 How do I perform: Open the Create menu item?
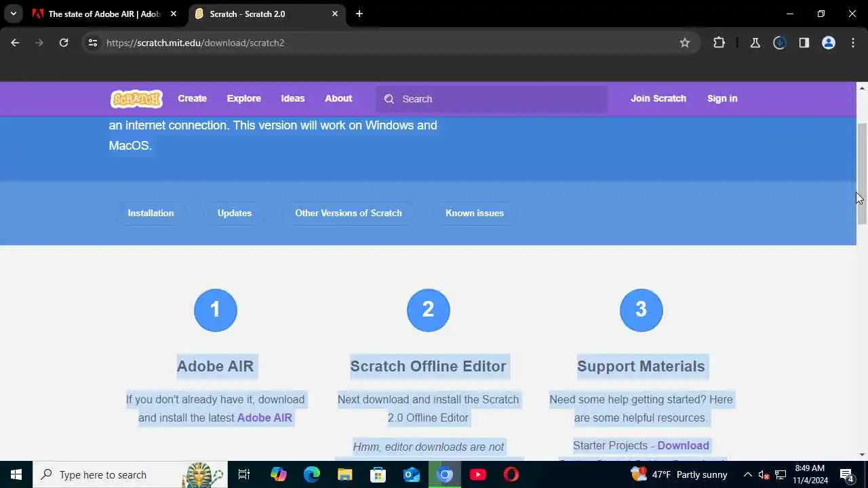point(192,98)
